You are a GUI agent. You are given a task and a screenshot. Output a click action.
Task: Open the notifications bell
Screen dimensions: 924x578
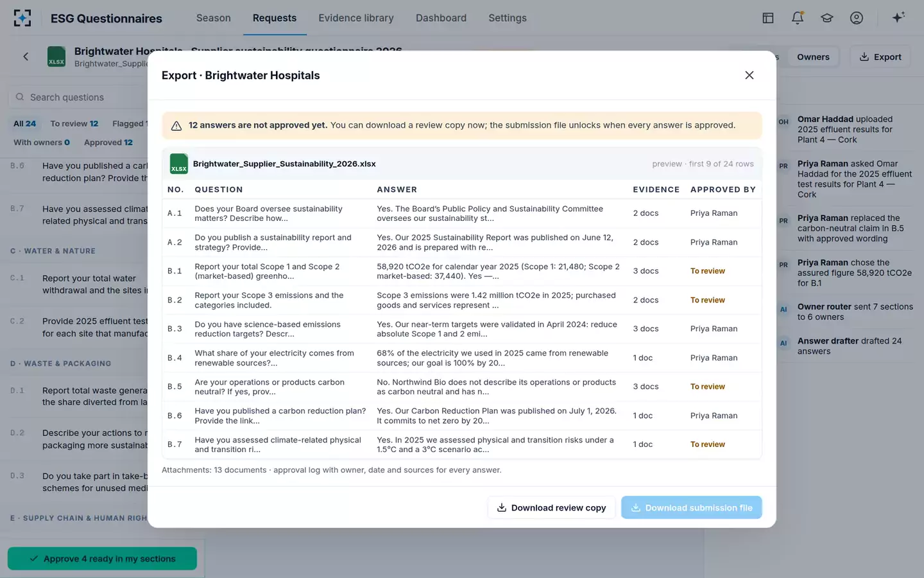[798, 18]
